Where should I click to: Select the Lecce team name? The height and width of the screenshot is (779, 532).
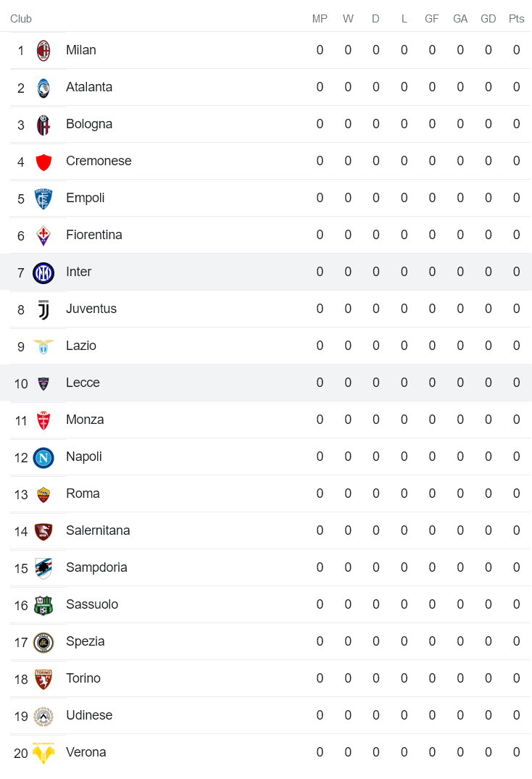click(x=83, y=383)
